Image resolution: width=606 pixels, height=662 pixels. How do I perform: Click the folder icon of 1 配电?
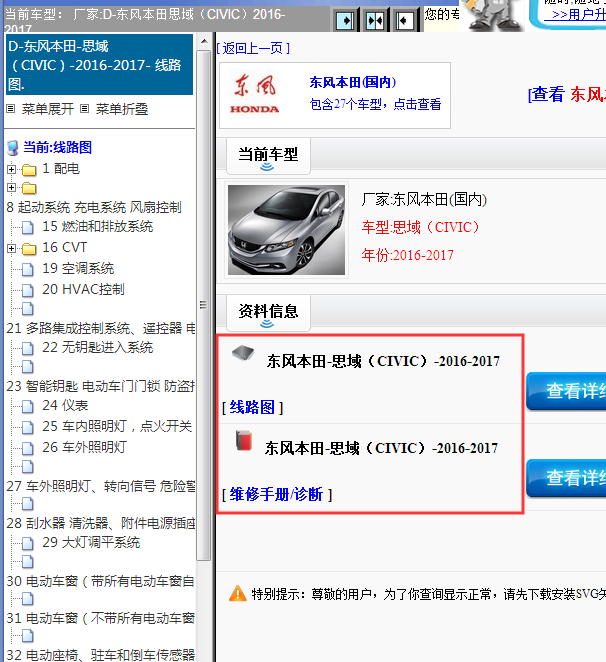tap(29, 170)
